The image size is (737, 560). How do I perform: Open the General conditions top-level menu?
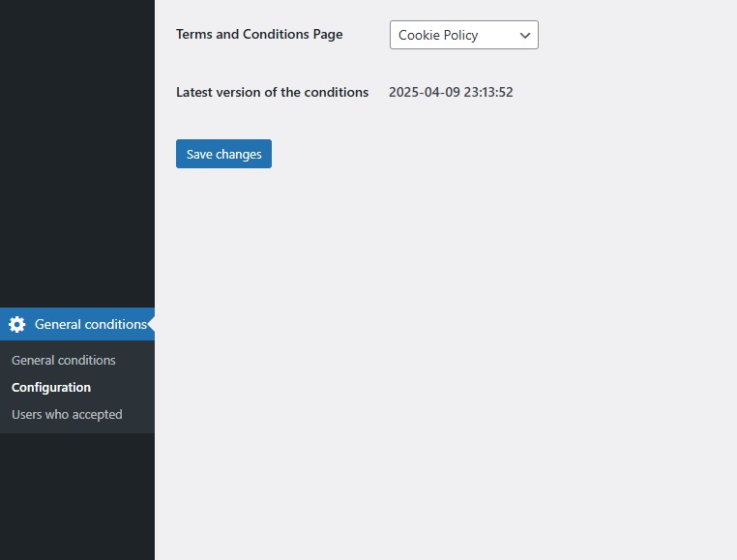[x=77, y=324]
